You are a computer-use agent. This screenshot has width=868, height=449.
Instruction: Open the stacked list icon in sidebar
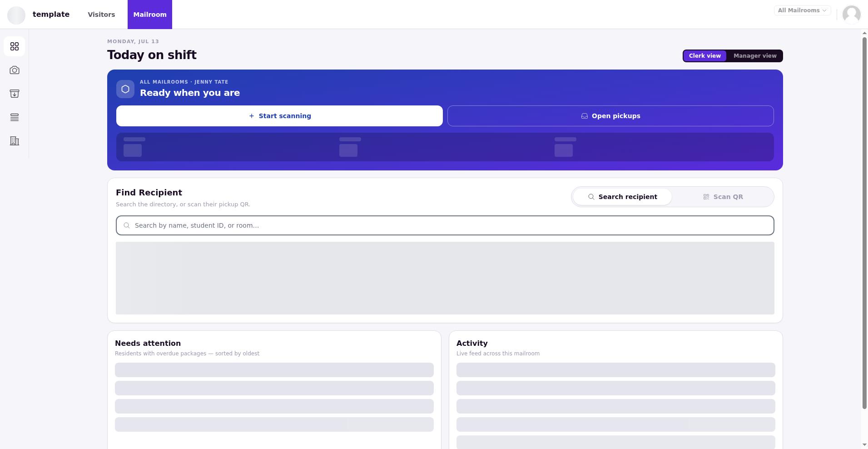[15, 117]
